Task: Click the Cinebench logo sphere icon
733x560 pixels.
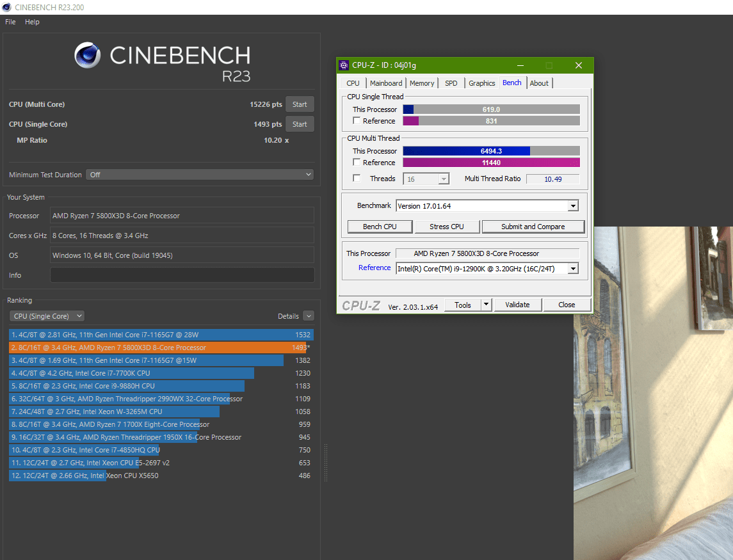Action: point(88,55)
